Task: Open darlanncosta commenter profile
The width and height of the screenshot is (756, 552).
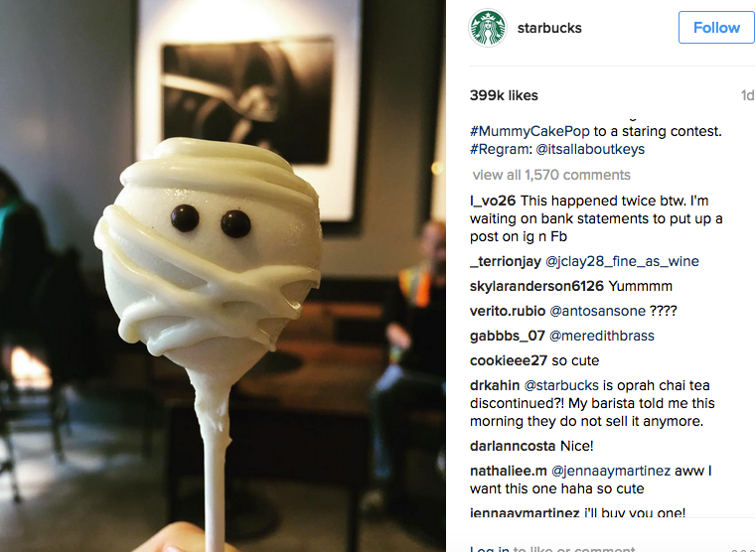Action: tap(513, 446)
